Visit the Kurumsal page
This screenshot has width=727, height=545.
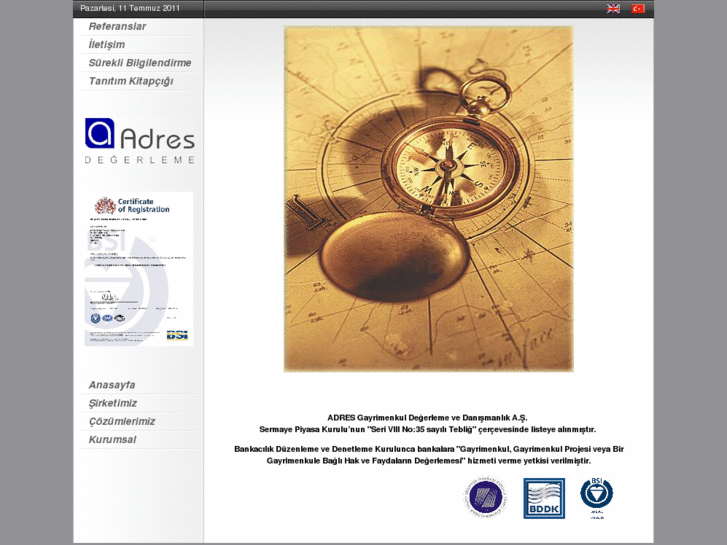112,439
